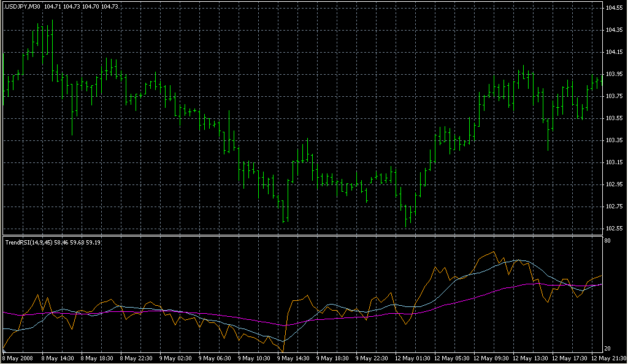Click the 8 May 18:30 time label
Image resolution: width=628 pixels, height=364 pixels.
97,358
